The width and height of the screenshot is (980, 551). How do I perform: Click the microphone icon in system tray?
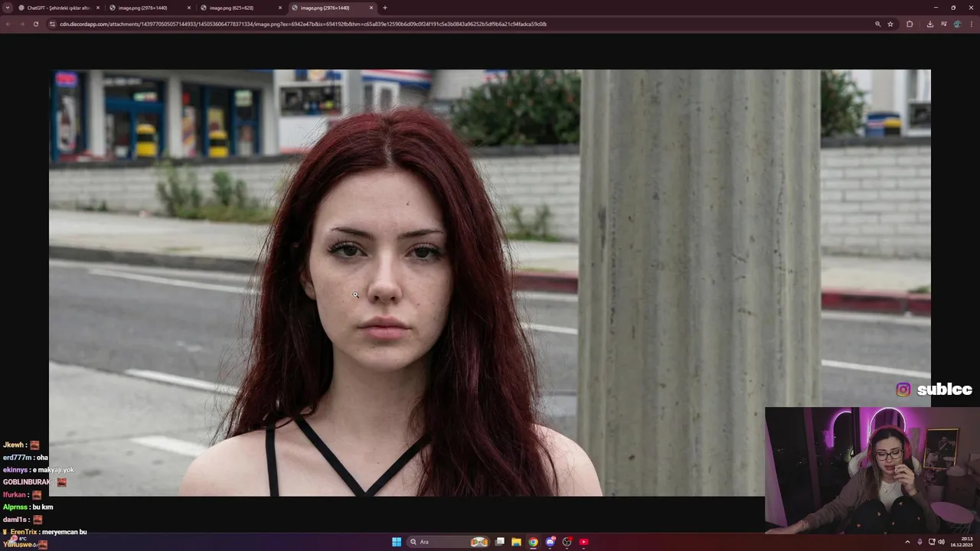point(920,542)
